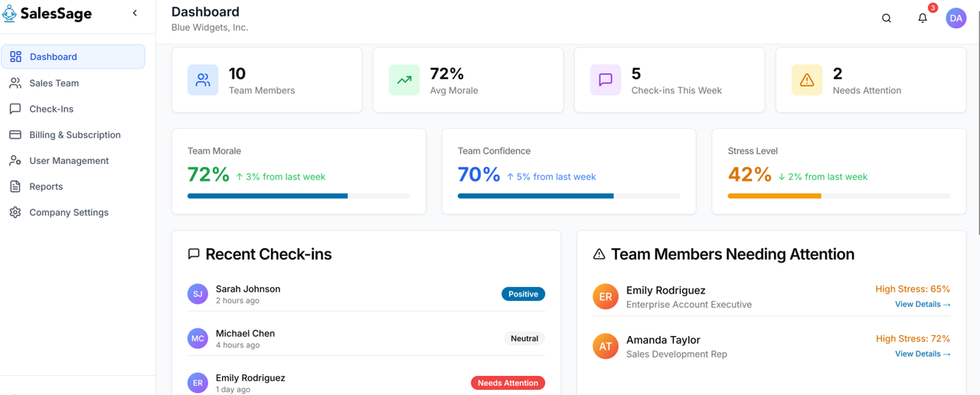Click 'Sales Development Rep' role text
Viewport: 980px width, 395px height.
pos(677,354)
